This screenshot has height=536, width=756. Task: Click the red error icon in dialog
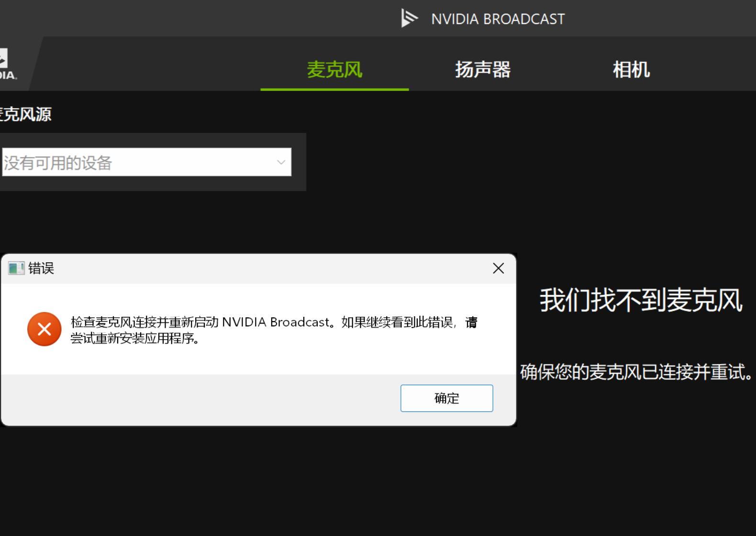tap(44, 329)
